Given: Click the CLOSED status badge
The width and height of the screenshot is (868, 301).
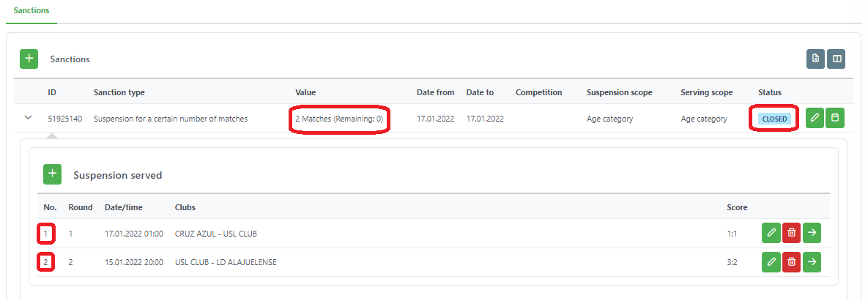Looking at the screenshot, I should [774, 119].
